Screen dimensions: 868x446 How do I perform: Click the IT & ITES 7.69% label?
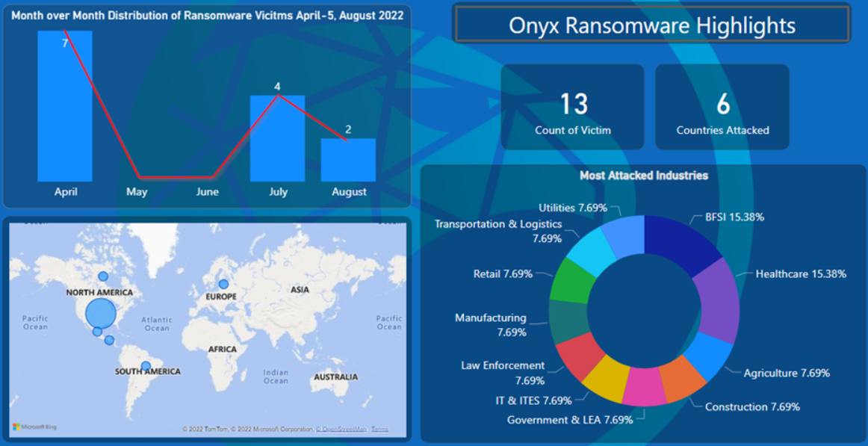tap(533, 400)
